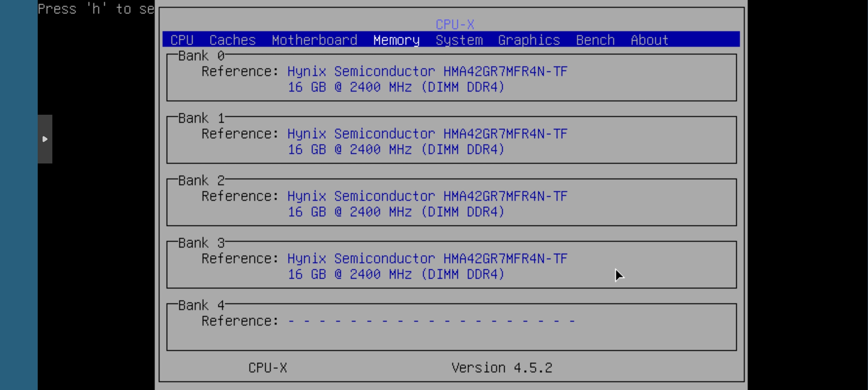Click the CPU-X footer label
Image resolution: width=868 pixels, height=390 pixels.
click(x=268, y=368)
